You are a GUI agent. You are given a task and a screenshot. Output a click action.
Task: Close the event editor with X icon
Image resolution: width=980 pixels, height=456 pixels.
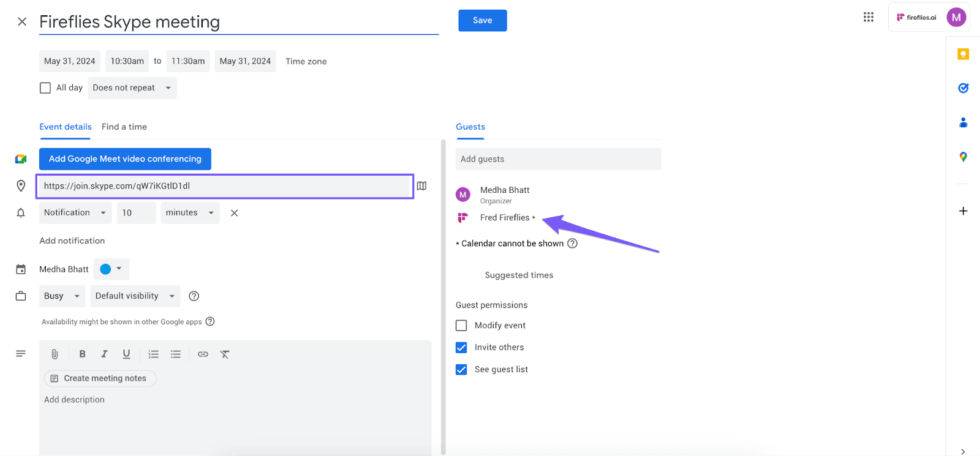22,22
